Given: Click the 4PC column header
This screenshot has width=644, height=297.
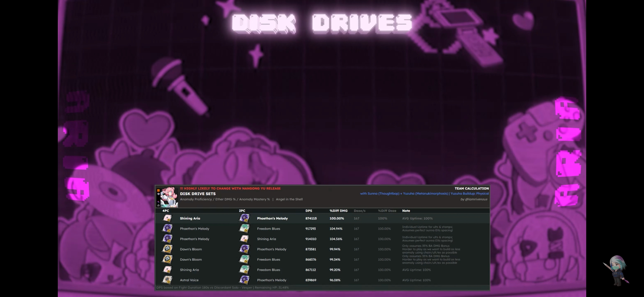Looking at the screenshot, I should [x=166, y=211].
